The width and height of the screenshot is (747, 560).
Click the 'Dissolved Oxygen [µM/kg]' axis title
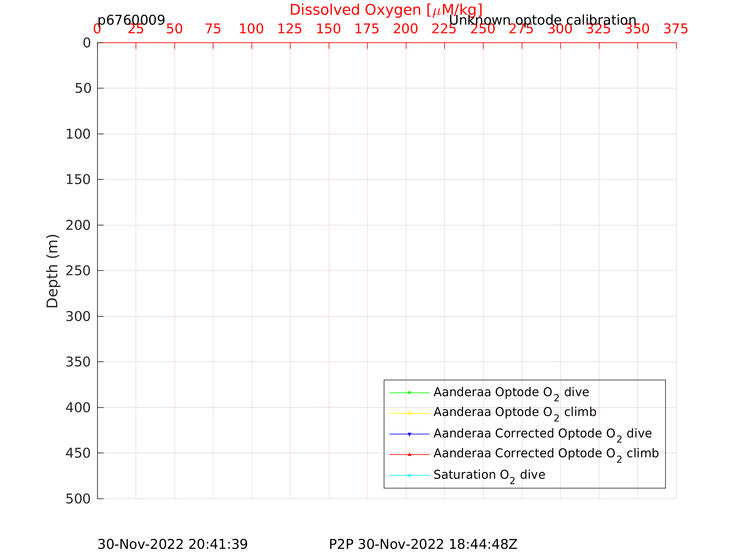click(386, 10)
